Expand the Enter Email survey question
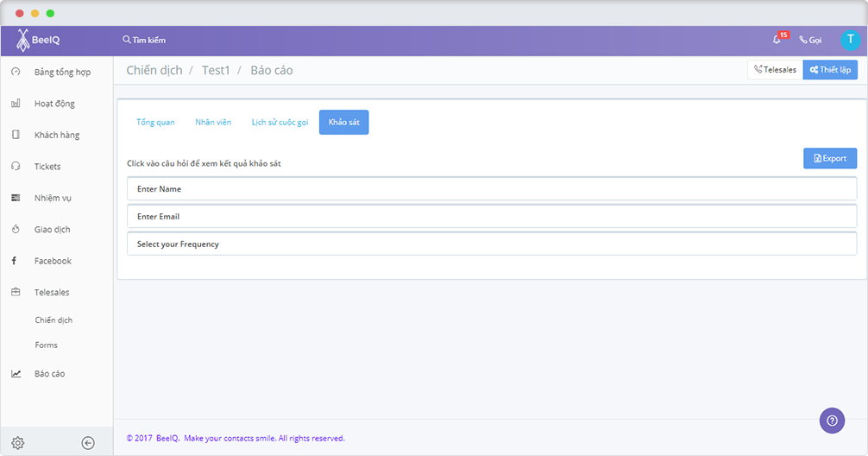Screen dimensions: 868x456 coord(492,216)
